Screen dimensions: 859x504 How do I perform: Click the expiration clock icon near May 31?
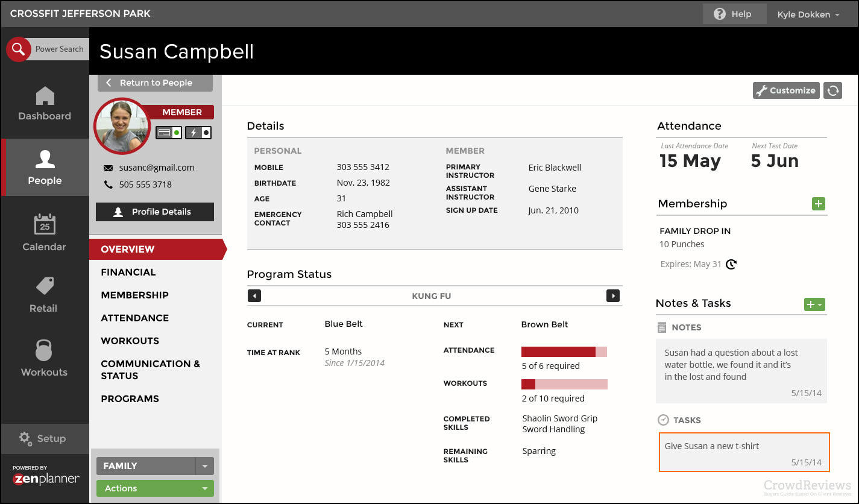click(731, 264)
